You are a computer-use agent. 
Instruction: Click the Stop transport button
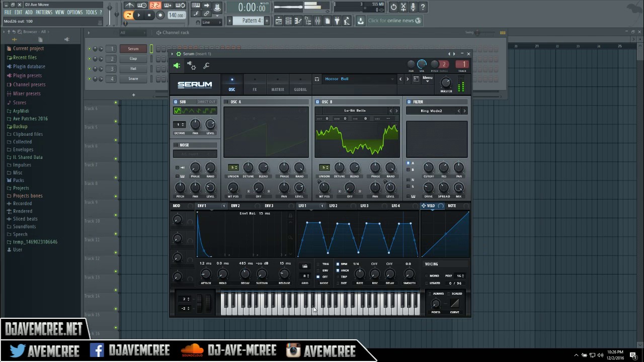(x=149, y=15)
